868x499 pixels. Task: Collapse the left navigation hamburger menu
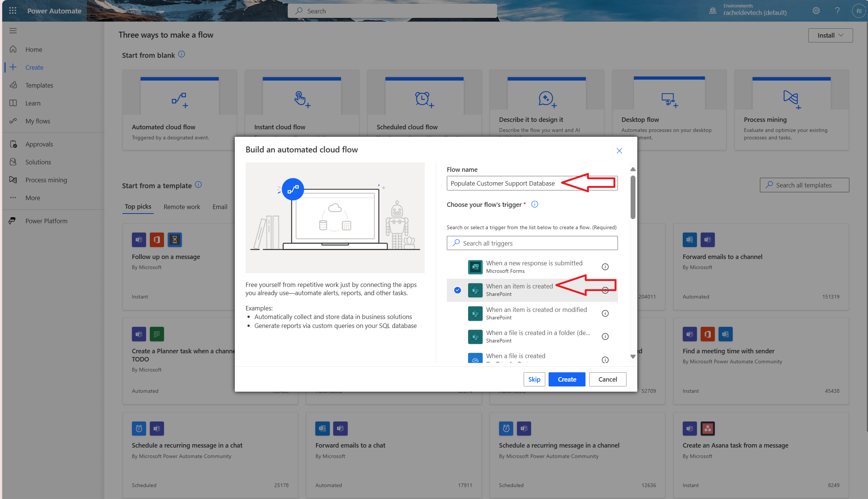[13, 31]
